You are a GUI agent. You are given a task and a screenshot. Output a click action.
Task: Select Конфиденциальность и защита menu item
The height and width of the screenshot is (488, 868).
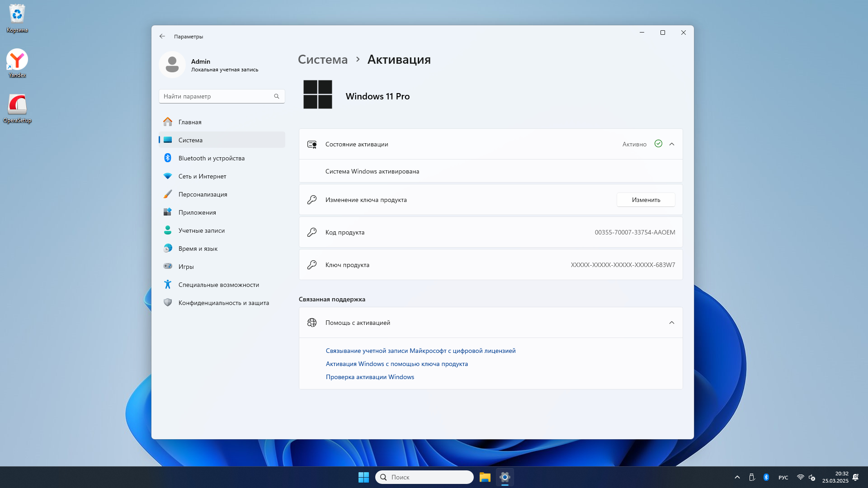[223, 303]
